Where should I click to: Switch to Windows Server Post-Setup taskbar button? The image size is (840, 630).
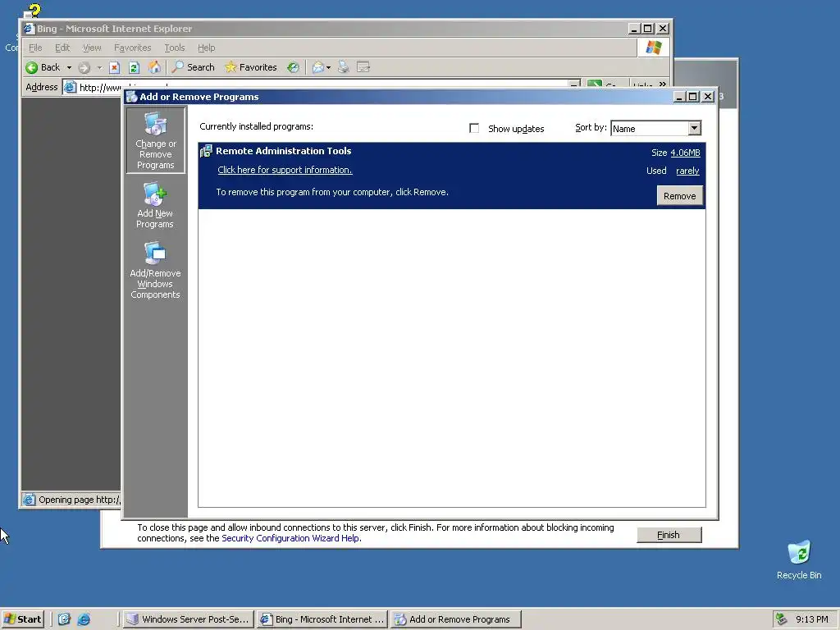[188, 619]
